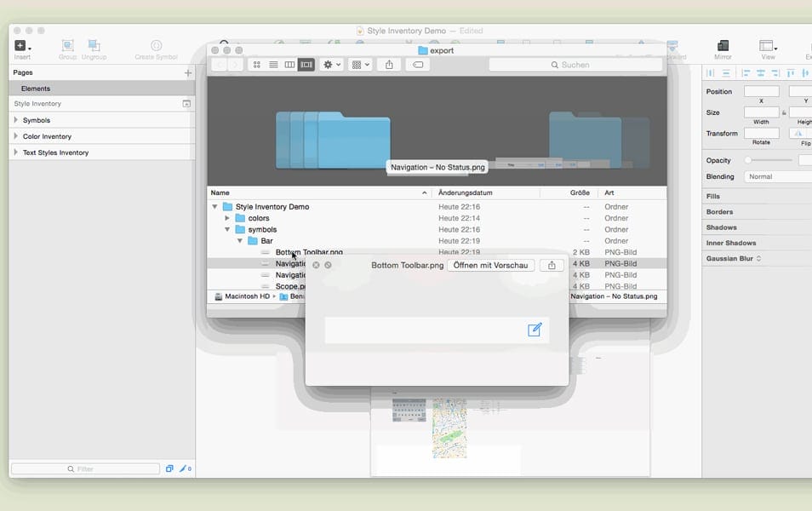Expand the colors folder in Finder

[x=227, y=218]
